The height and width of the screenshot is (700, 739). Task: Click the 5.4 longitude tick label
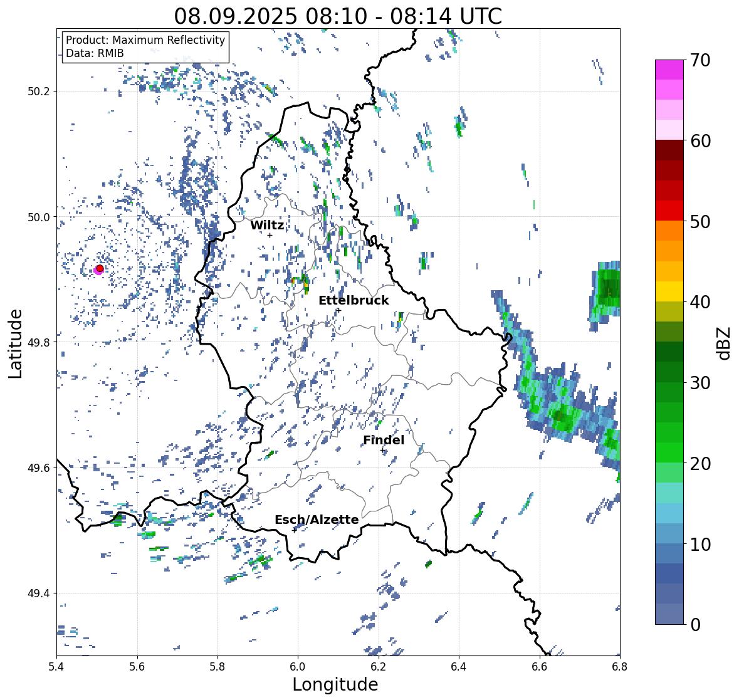(x=56, y=667)
